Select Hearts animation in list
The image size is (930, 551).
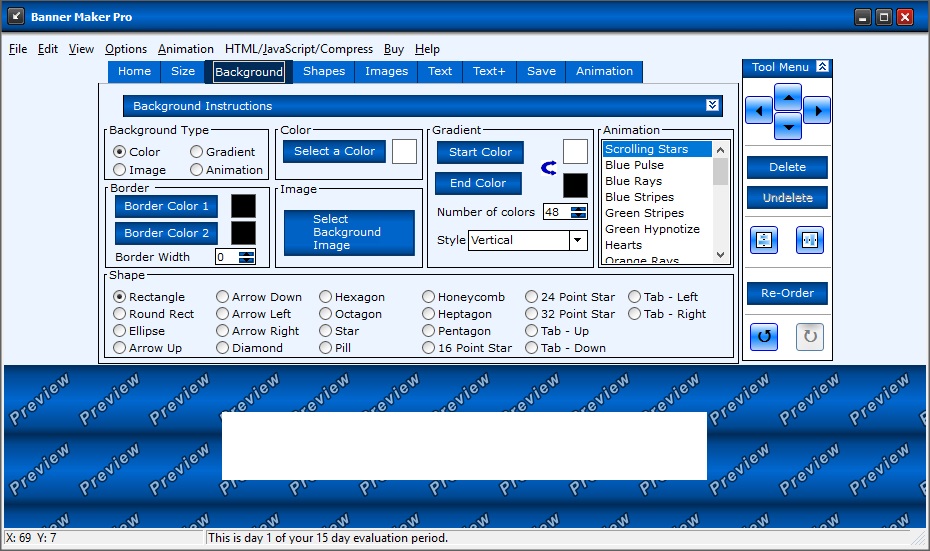click(x=657, y=245)
